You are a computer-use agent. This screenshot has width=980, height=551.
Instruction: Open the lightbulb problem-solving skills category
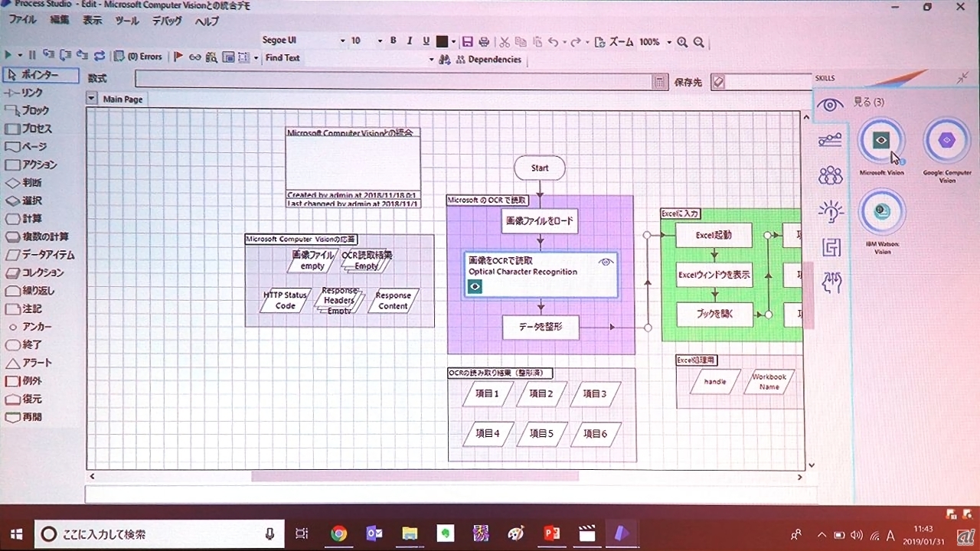830,211
